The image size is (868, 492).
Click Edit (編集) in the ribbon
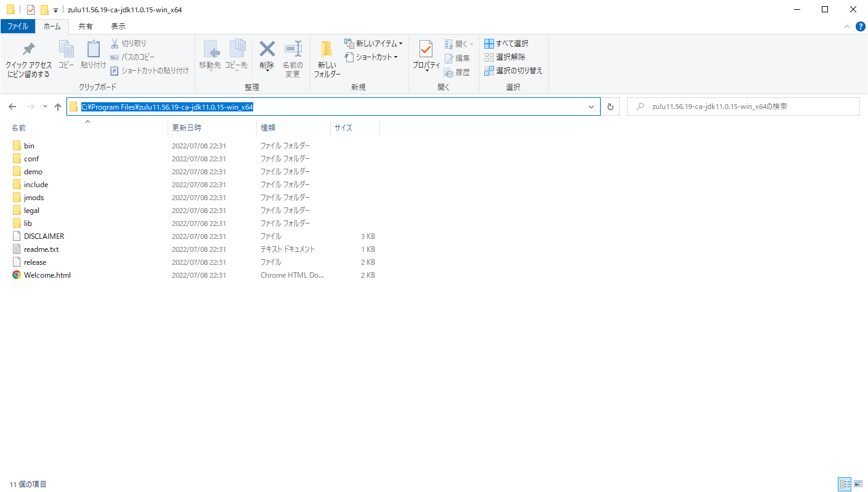point(457,58)
